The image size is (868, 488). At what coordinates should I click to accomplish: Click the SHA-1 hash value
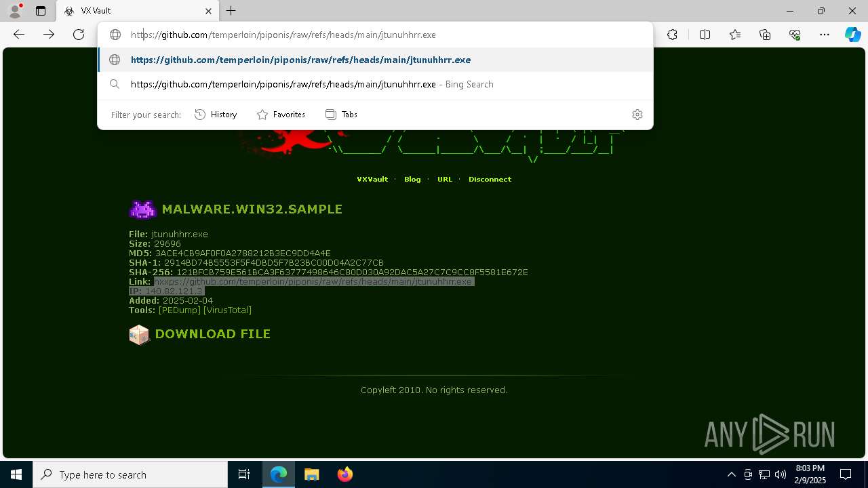pos(274,262)
